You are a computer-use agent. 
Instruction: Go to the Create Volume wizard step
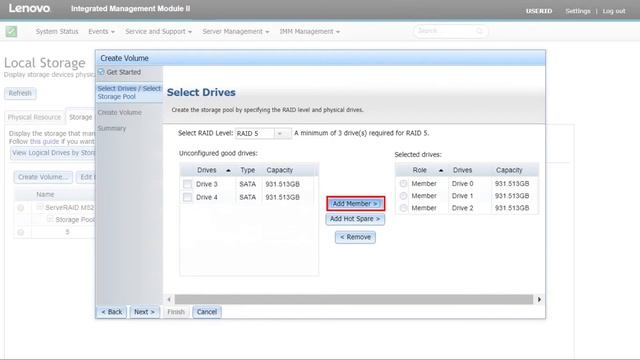[120, 112]
